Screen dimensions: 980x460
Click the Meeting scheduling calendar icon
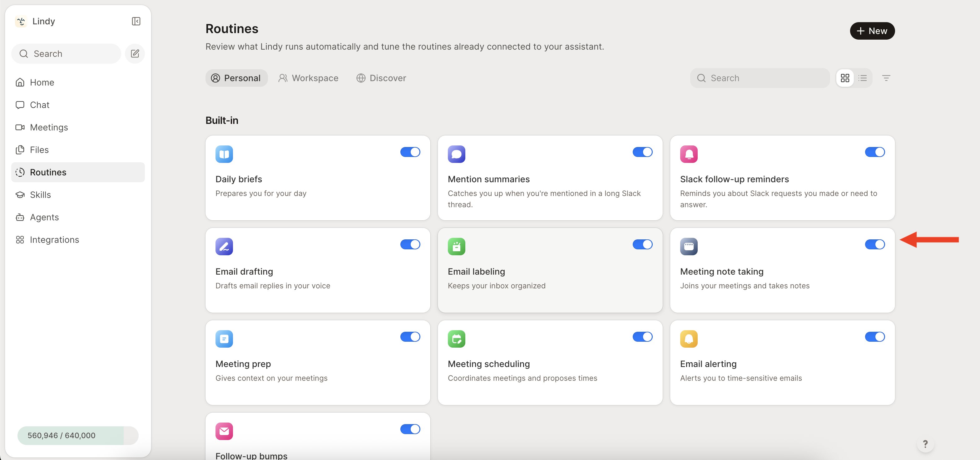457,339
